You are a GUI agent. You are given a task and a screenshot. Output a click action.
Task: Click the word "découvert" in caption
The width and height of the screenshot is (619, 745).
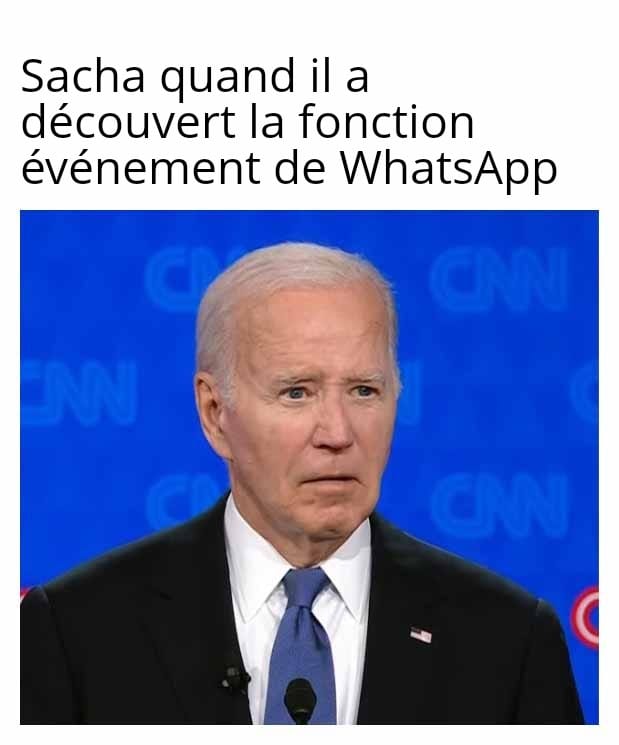pyautogui.click(x=128, y=122)
